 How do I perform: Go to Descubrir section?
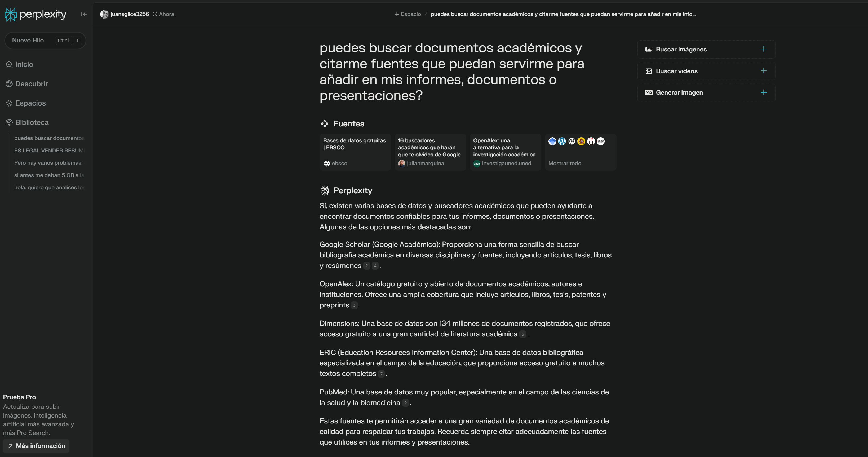[31, 84]
